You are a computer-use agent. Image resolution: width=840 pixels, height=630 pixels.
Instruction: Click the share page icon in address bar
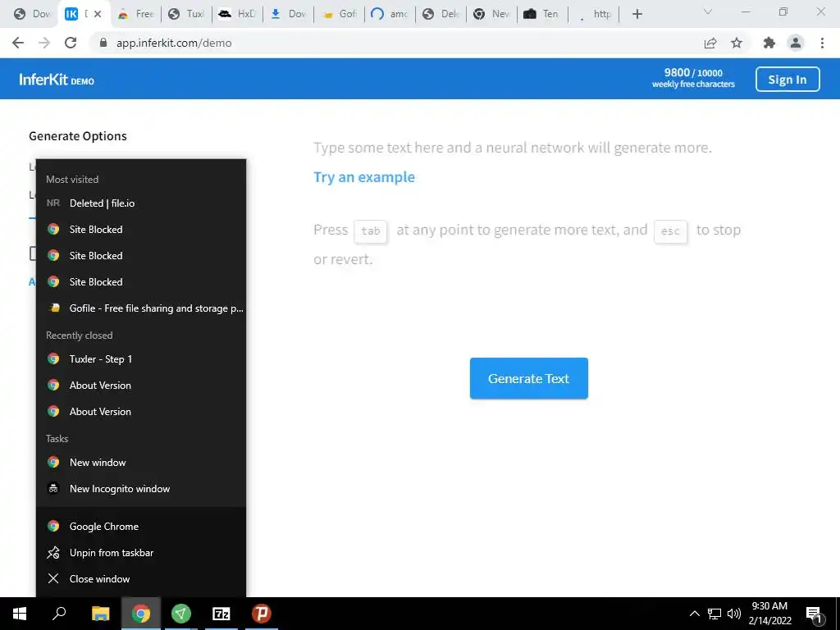(x=710, y=43)
